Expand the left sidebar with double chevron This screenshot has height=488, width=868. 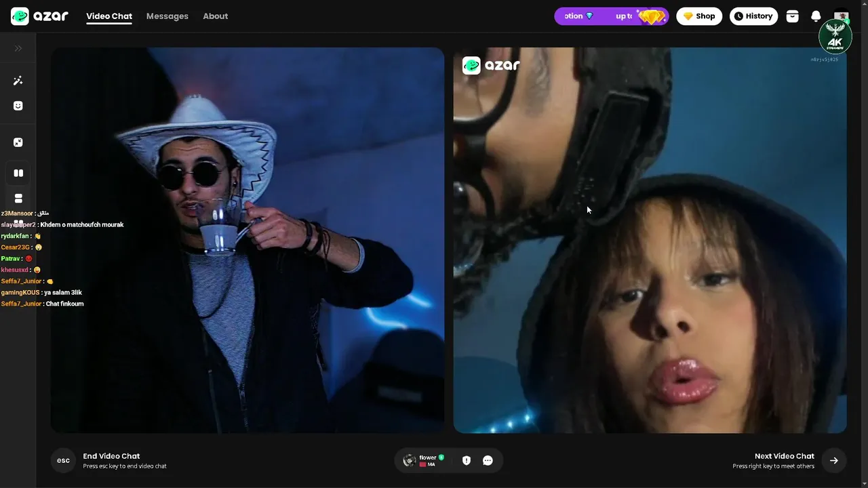(18, 48)
